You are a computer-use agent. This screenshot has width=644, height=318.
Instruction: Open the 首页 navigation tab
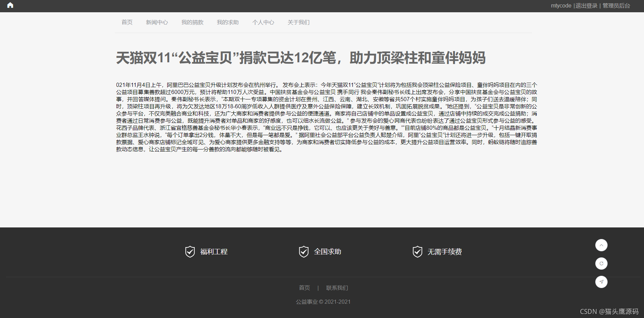click(x=127, y=22)
